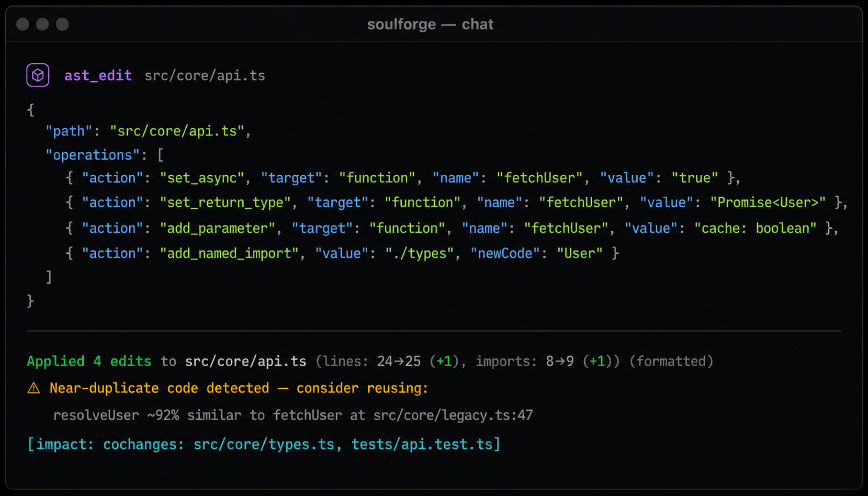The height and width of the screenshot is (496, 868).
Task: Click the ast_edit cube icon
Action: (38, 75)
